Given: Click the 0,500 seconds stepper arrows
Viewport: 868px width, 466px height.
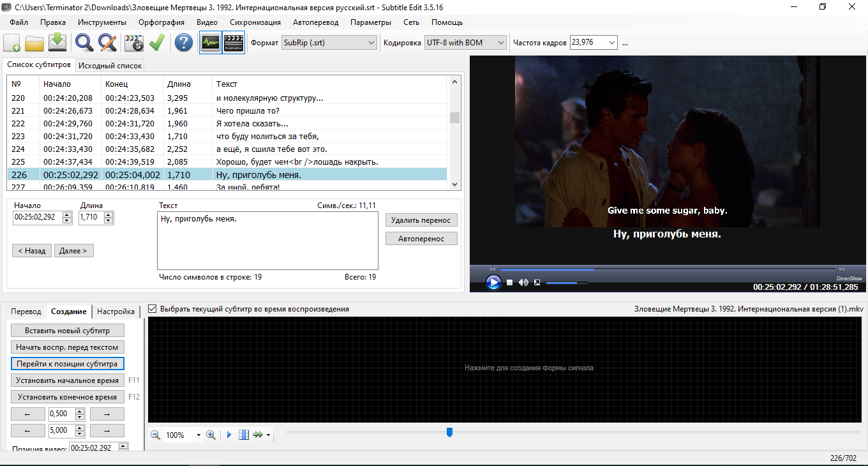Looking at the screenshot, I should [x=80, y=414].
